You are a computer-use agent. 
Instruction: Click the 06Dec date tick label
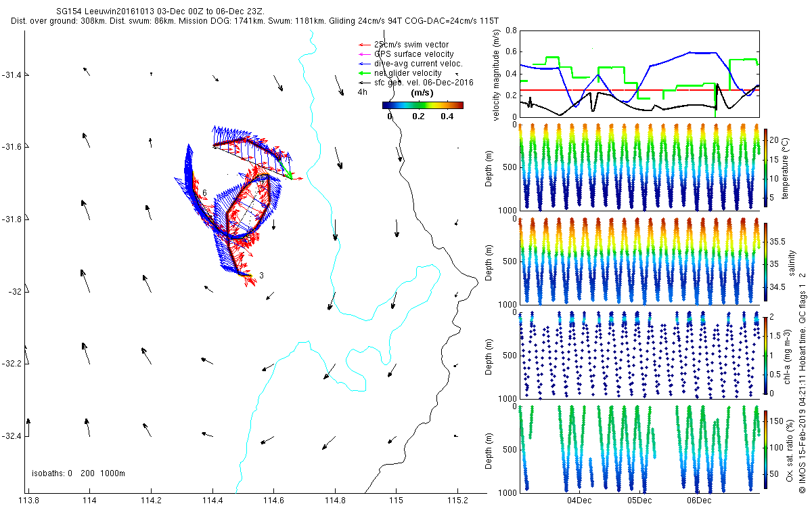(699, 501)
